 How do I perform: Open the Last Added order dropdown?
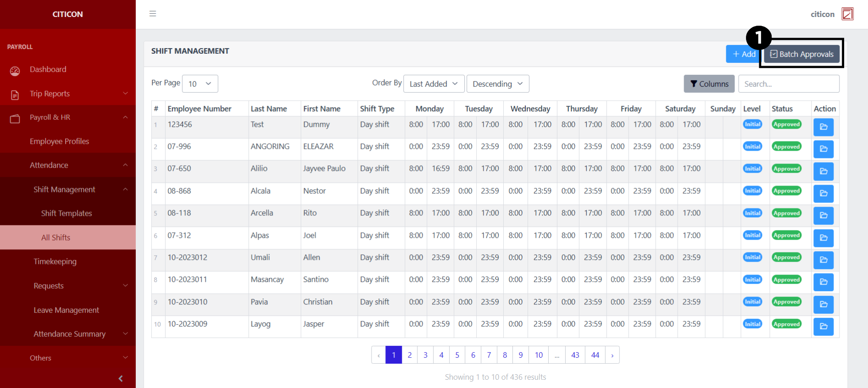[434, 84]
